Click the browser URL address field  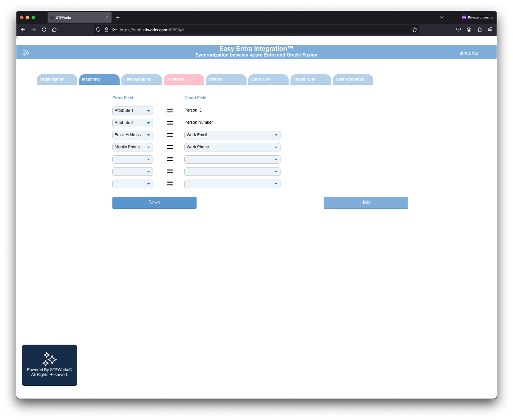point(259,30)
